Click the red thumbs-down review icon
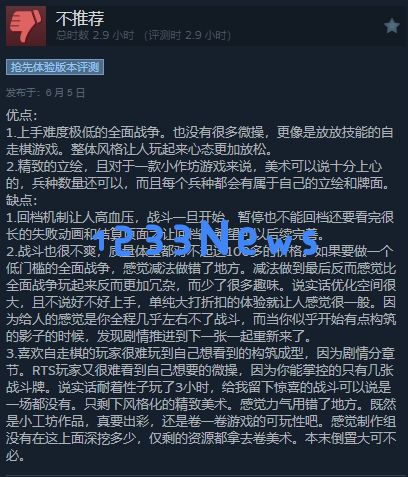Viewport: 408px width, 477px height. pos(26,26)
